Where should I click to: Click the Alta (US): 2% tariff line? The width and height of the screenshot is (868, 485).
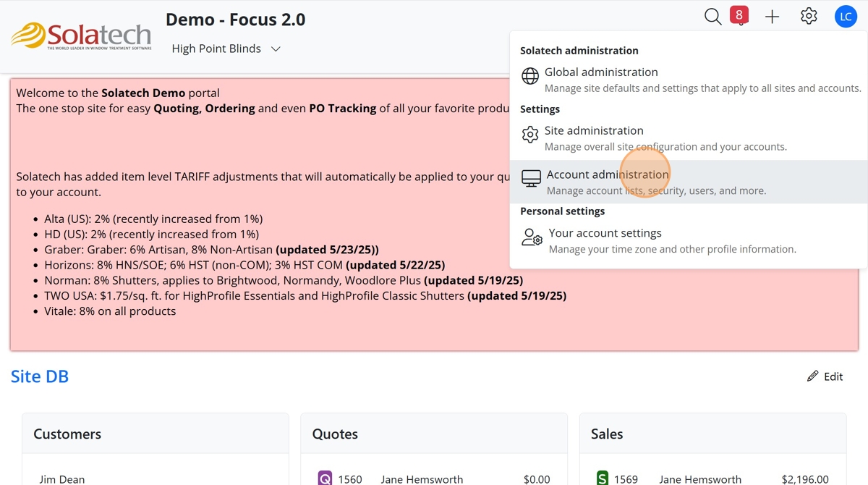153,219
